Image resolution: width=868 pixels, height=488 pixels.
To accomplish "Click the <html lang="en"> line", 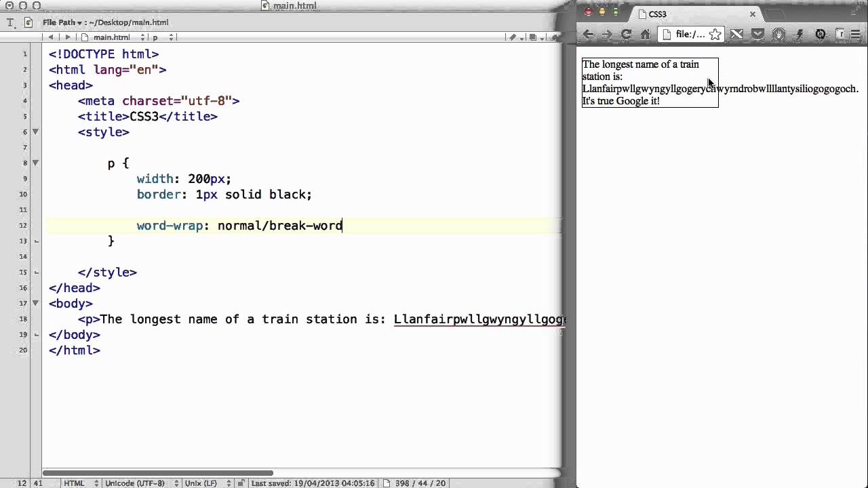I will 107,70.
